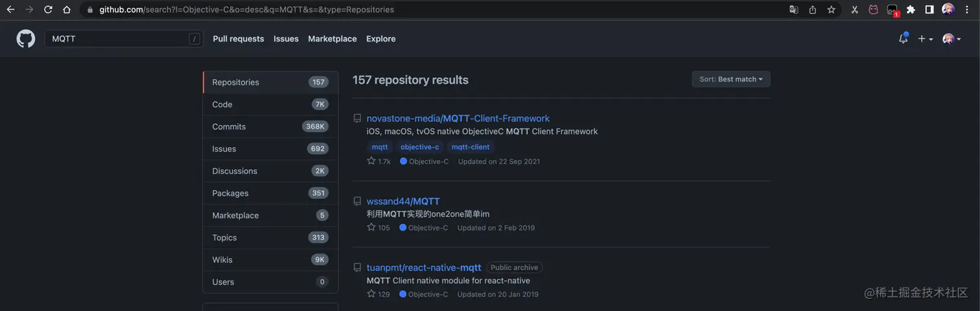Click the pink cat extension icon

pos(874,10)
